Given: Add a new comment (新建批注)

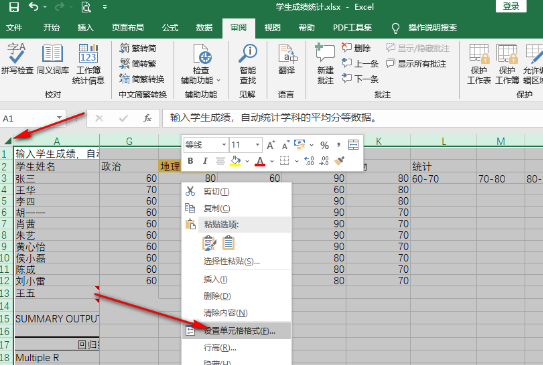Looking at the screenshot, I should click(x=325, y=64).
